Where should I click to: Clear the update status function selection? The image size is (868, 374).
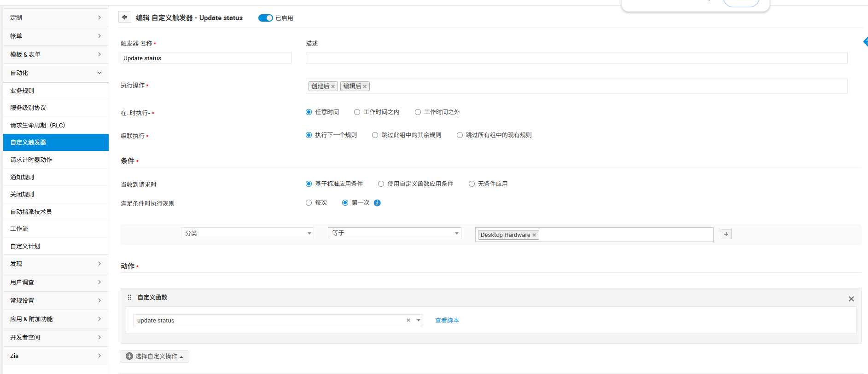point(408,320)
